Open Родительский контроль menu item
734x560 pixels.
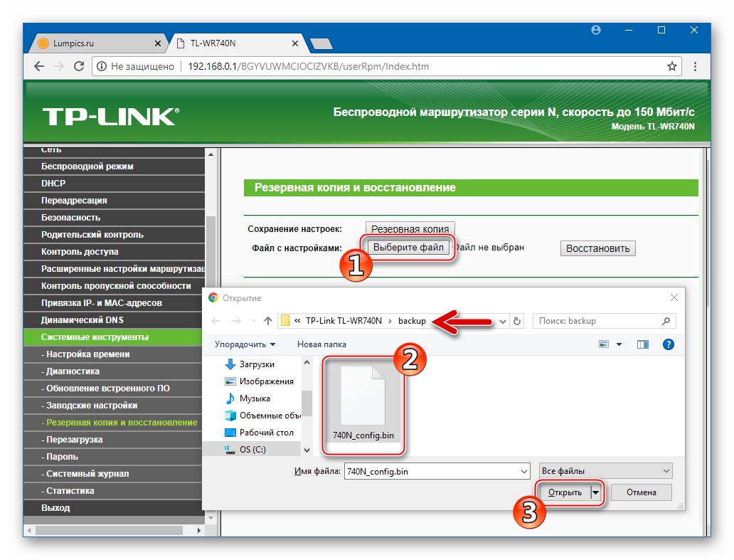pyautogui.click(x=115, y=235)
